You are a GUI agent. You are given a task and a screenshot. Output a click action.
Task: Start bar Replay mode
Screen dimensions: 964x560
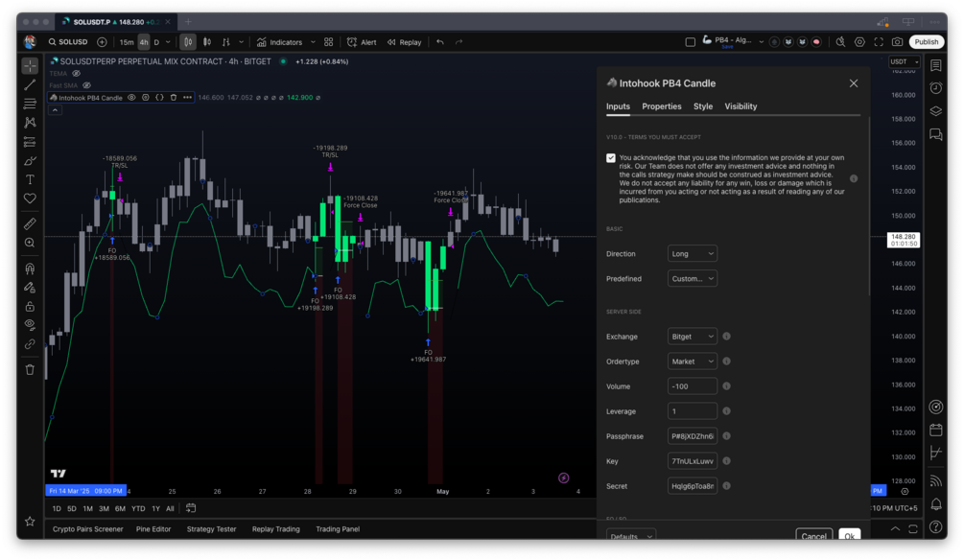click(x=404, y=42)
